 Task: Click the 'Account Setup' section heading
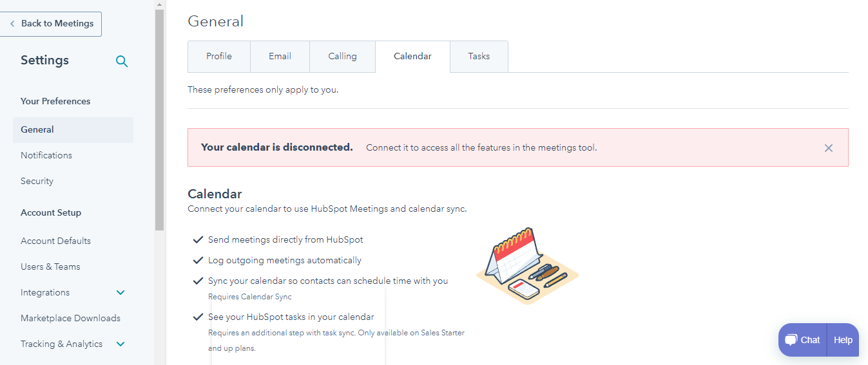tap(51, 212)
